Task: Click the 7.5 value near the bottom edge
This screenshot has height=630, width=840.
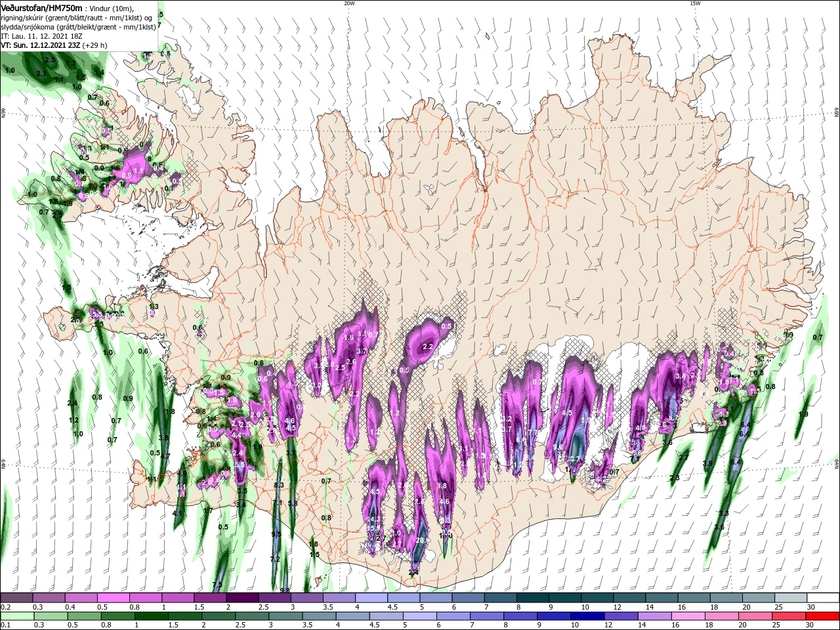Action: 217,584
